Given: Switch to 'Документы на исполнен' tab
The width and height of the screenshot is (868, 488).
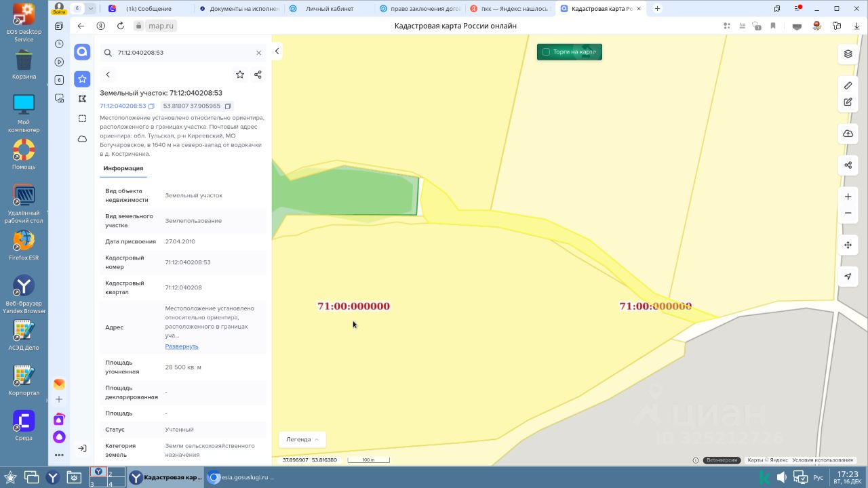Looking at the screenshot, I should pos(241,9).
